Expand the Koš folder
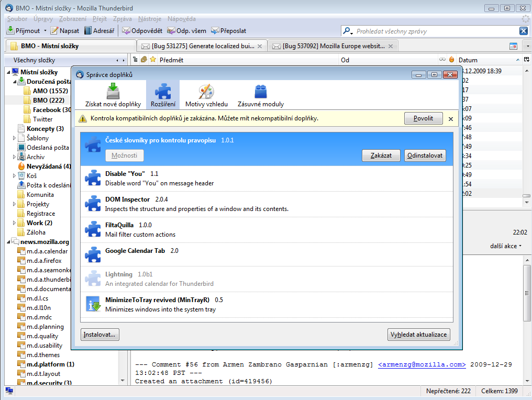Image resolution: width=532 pixels, height=400 pixels. [14, 176]
